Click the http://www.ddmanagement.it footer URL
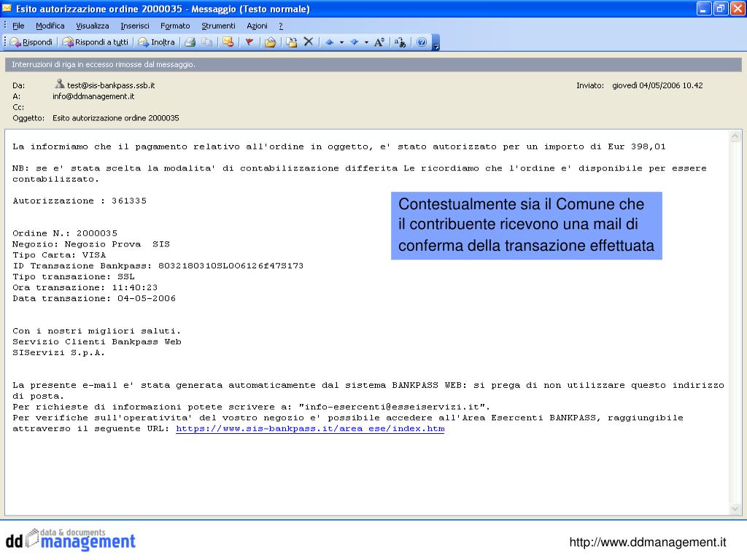The height and width of the screenshot is (560, 747). [648, 542]
